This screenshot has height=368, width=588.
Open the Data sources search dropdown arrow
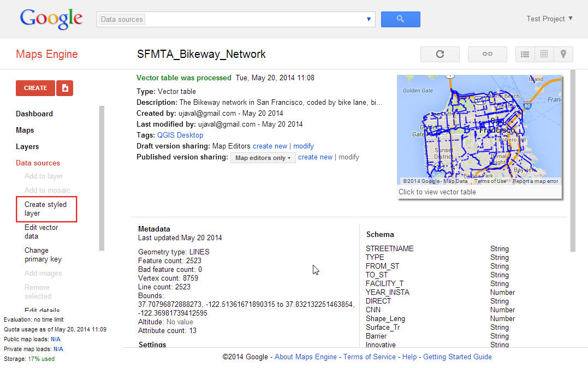pyautogui.click(x=369, y=20)
